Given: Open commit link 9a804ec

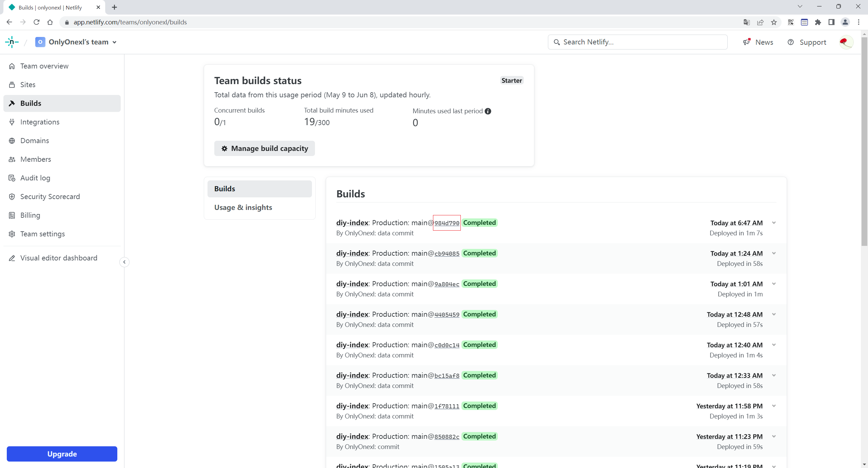Looking at the screenshot, I should [447, 284].
